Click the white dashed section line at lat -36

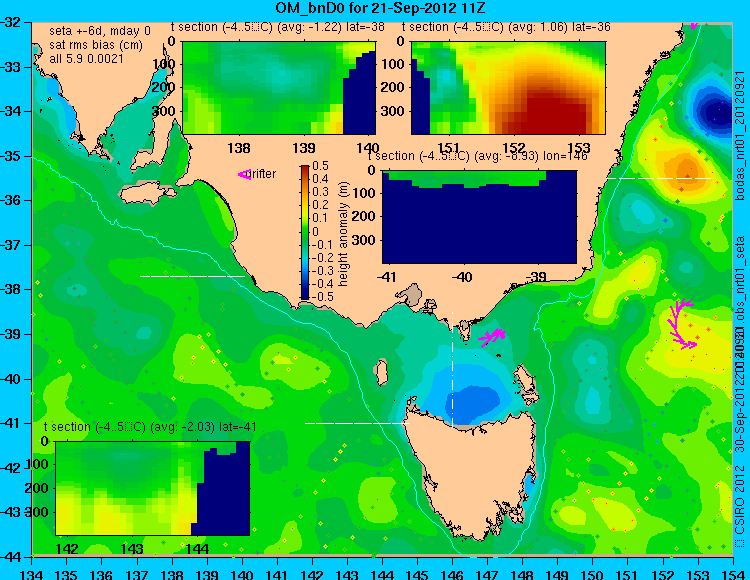click(659, 178)
